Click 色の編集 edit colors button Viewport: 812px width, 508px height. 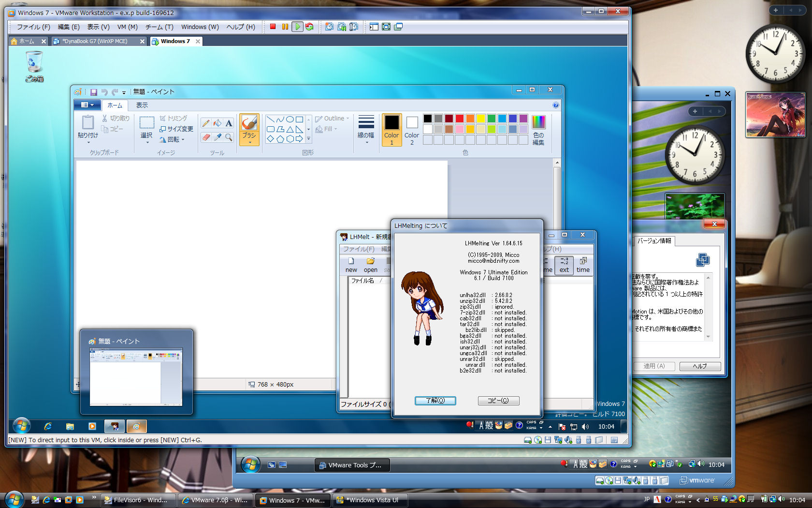(538, 130)
